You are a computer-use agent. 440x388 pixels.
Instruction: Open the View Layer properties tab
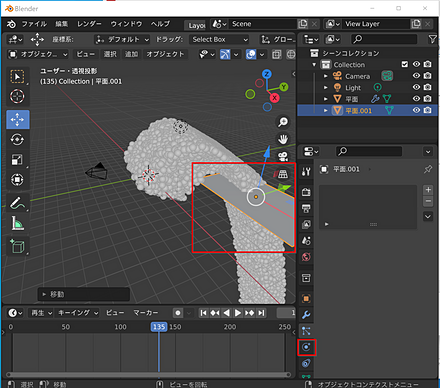coord(306,225)
